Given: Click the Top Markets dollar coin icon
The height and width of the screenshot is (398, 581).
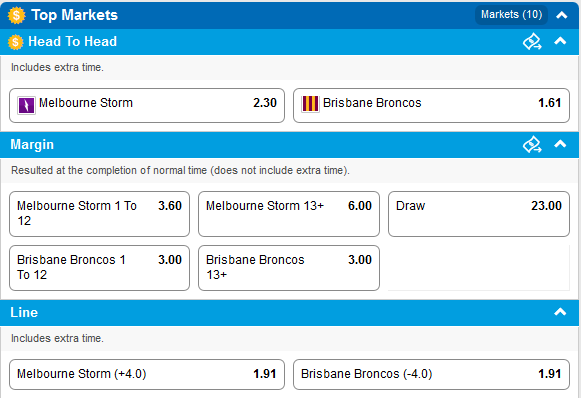Looking at the screenshot, I should [16, 16].
